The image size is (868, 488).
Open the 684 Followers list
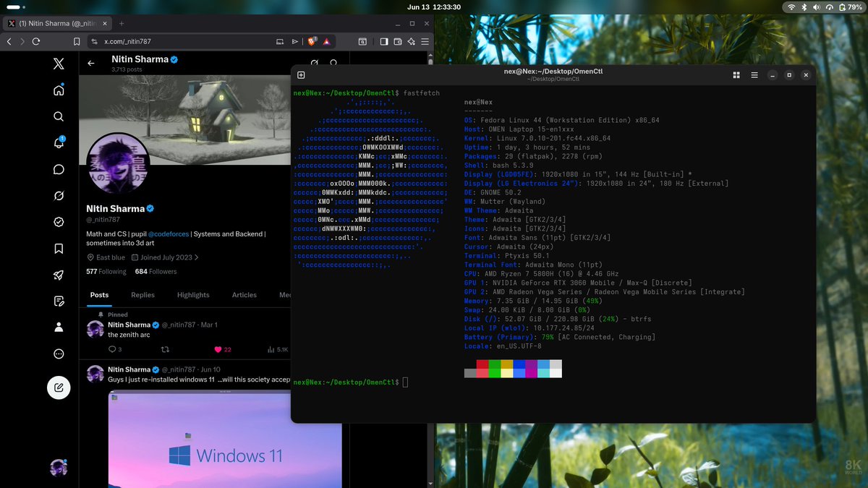pos(156,272)
